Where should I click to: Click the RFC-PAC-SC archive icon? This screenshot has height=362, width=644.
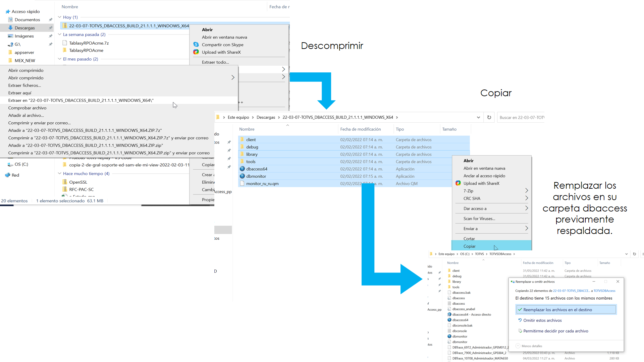pyautogui.click(x=65, y=189)
